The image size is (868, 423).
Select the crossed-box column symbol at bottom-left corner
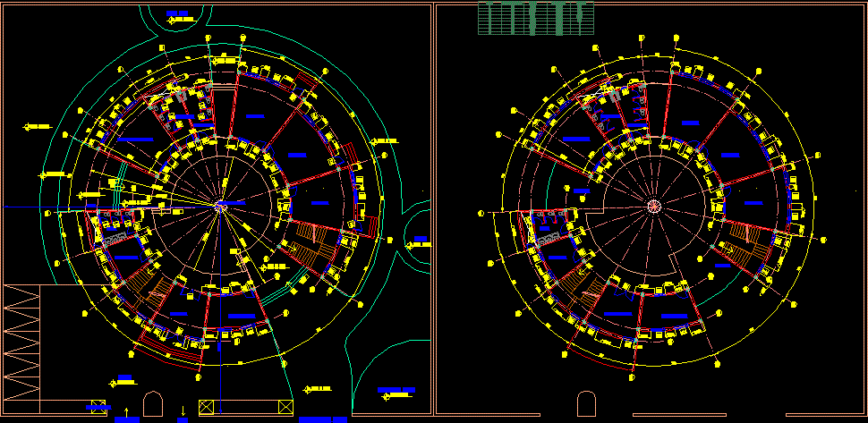tap(98, 407)
